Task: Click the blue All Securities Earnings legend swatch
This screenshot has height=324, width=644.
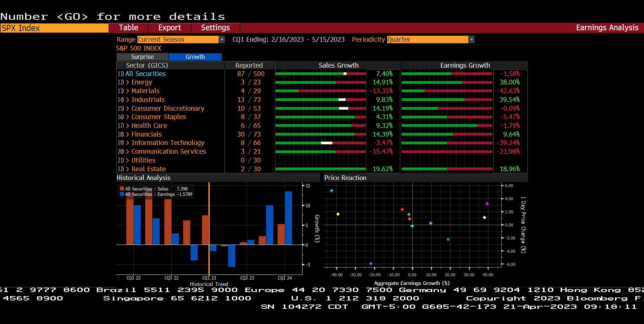Action: tap(122, 194)
